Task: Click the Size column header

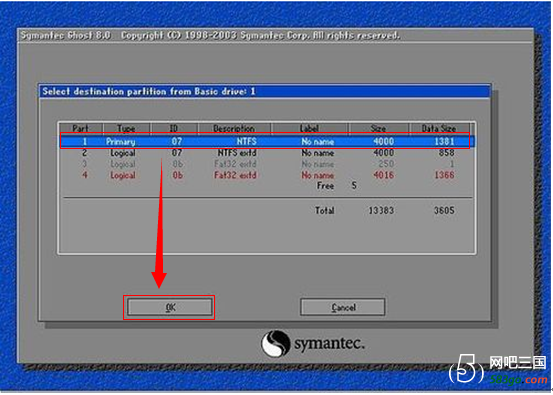Action: pos(379,128)
